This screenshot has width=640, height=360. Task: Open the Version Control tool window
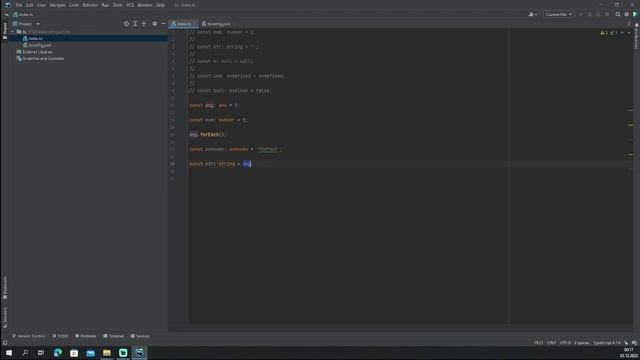[x=29, y=336]
